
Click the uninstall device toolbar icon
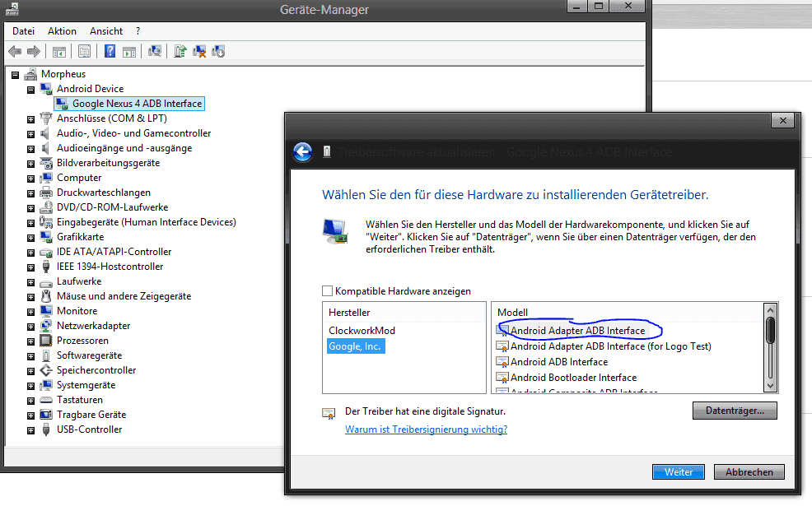click(x=199, y=51)
